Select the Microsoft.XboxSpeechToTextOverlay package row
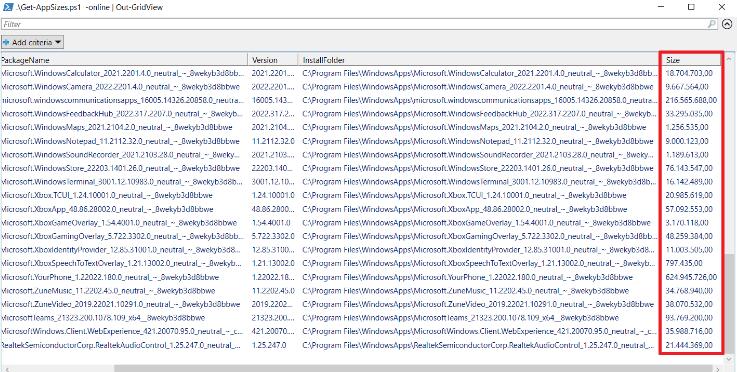Screen dimensions: 737x372 point(362,263)
